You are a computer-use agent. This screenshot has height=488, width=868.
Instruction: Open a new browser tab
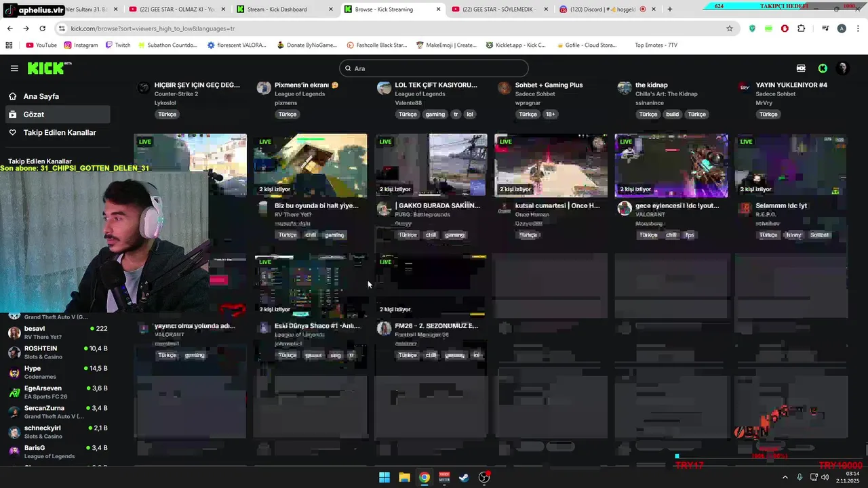670,9
